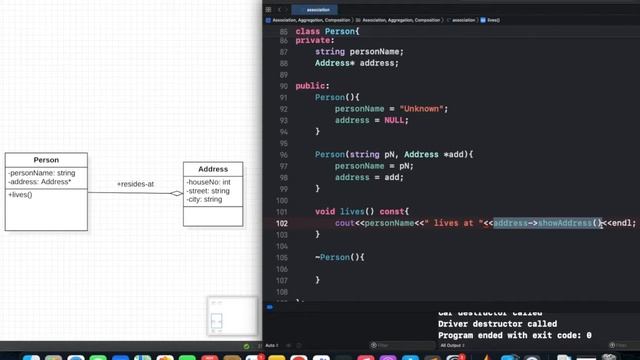Click the NULL keyword on line 93
The height and width of the screenshot is (360, 640).
click(x=393, y=120)
